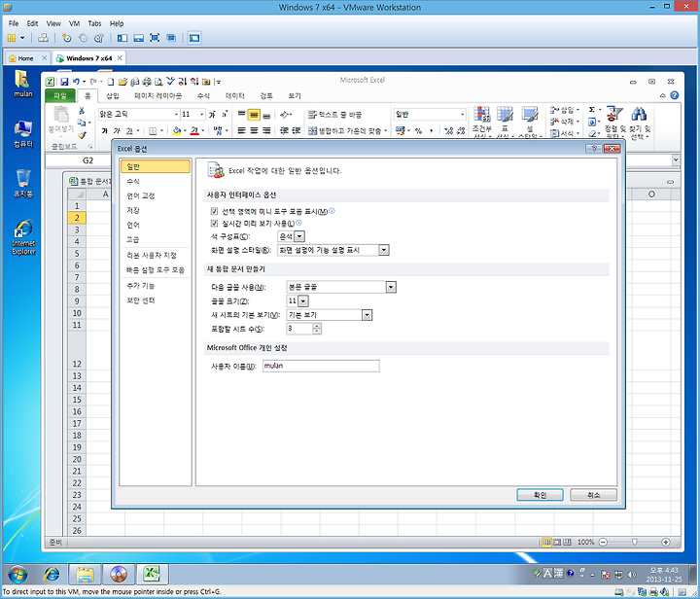
Task: Open the ribbon font name dropdown
Action: point(176,115)
